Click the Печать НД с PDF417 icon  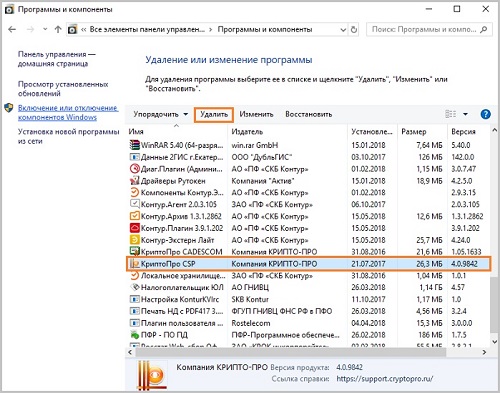pyautogui.click(x=134, y=311)
